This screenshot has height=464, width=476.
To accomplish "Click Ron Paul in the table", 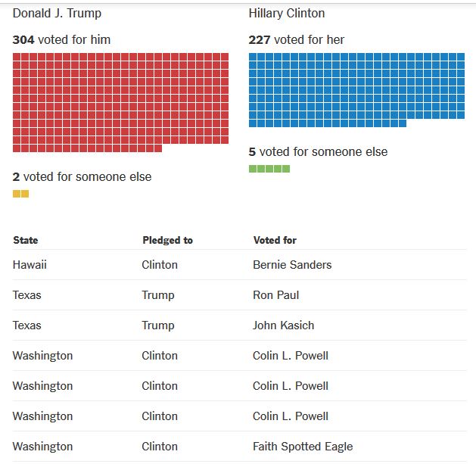I will tap(275, 295).
